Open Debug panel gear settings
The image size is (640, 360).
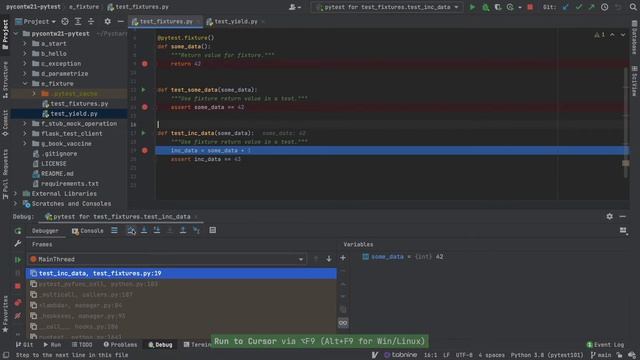click(609, 216)
